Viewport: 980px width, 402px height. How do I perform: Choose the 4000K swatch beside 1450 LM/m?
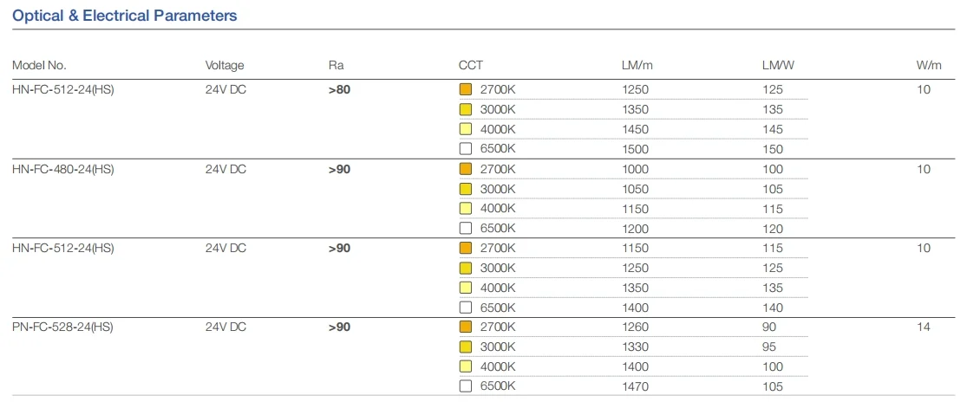coord(465,129)
